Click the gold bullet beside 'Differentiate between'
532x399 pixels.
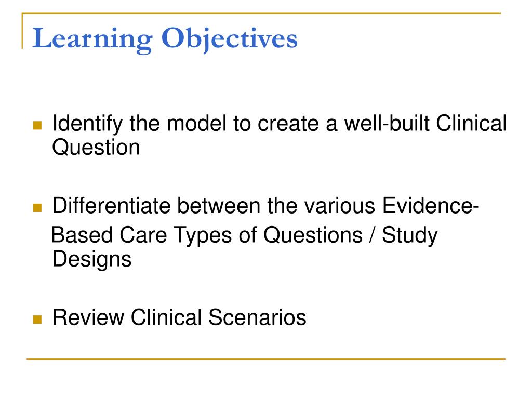37,208
